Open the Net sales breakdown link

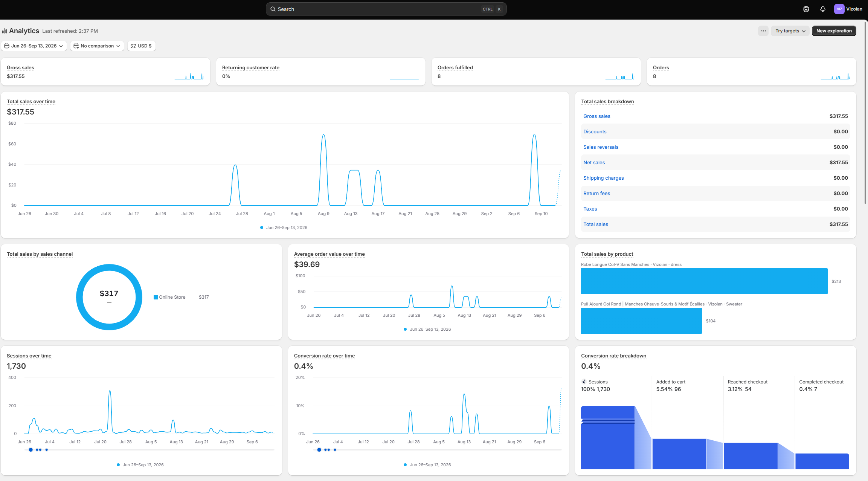(x=594, y=162)
